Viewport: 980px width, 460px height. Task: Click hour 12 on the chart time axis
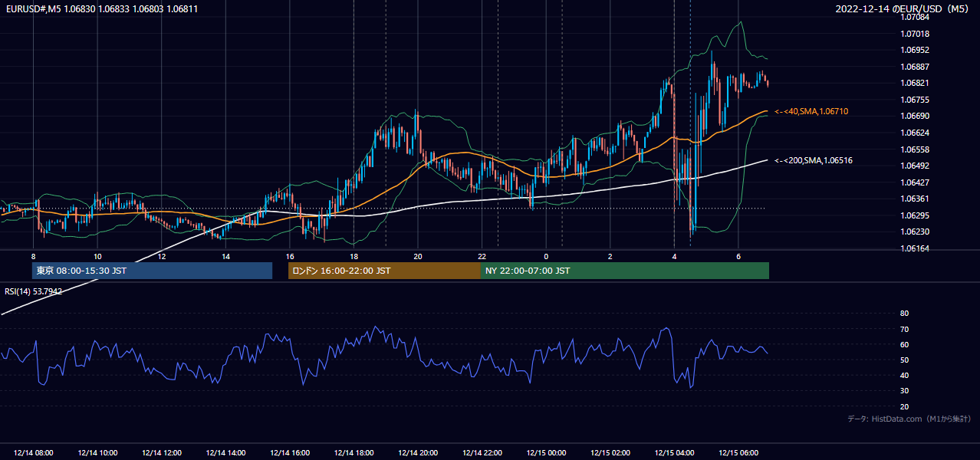[162, 256]
